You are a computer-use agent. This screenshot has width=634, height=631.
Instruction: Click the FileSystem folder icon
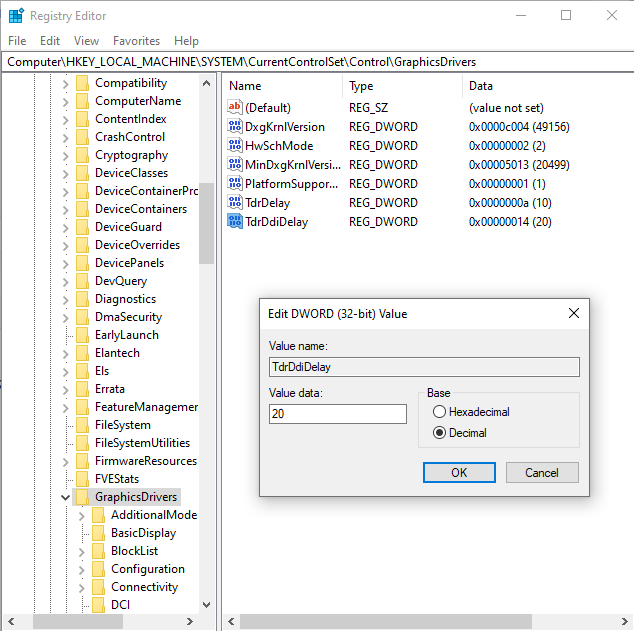tap(82, 425)
